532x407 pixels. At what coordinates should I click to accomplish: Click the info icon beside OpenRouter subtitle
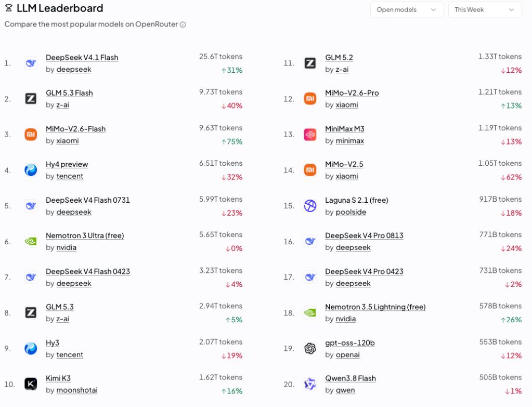point(183,25)
